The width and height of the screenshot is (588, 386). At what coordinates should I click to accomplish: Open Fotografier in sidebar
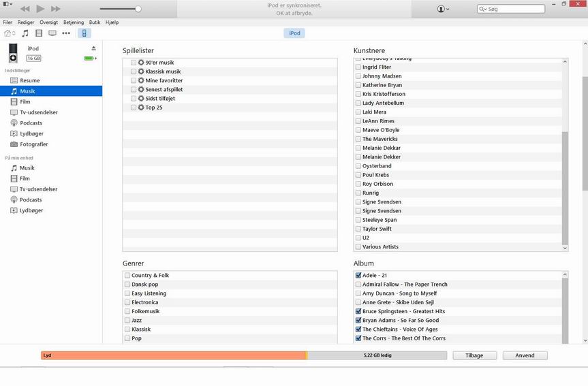coord(51,144)
